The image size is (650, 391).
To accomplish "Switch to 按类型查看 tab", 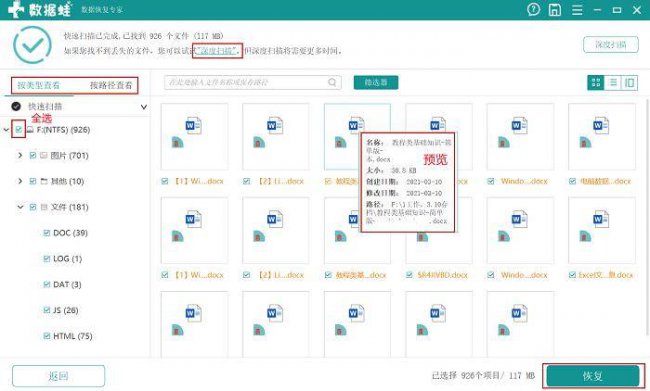I will 38,85.
